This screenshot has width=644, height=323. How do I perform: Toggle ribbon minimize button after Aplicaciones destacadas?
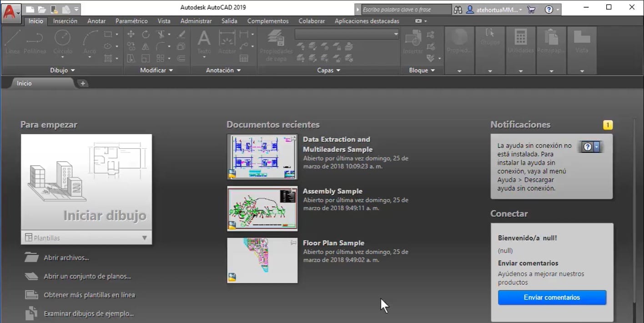click(418, 21)
